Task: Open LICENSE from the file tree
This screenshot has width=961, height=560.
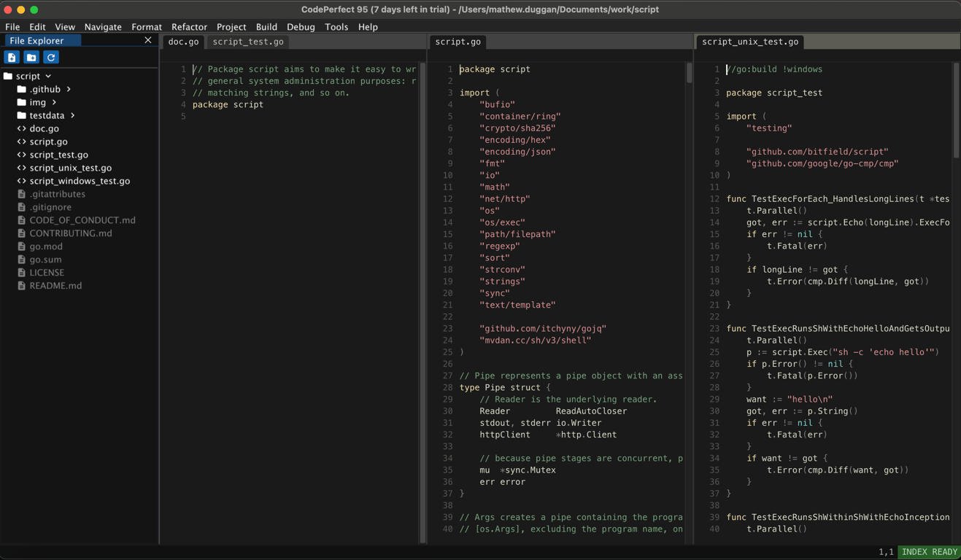Action: pos(47,273)
